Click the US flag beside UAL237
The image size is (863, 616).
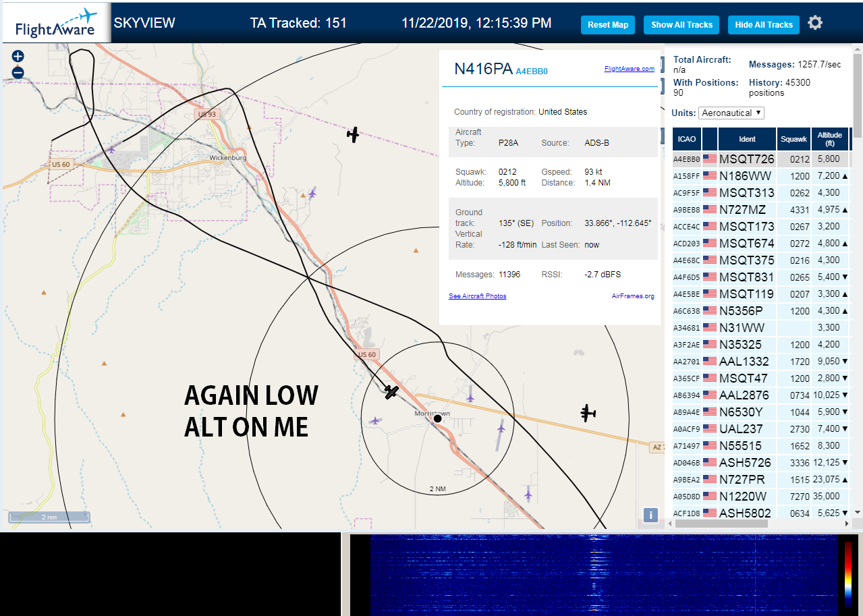click(709, 429)
